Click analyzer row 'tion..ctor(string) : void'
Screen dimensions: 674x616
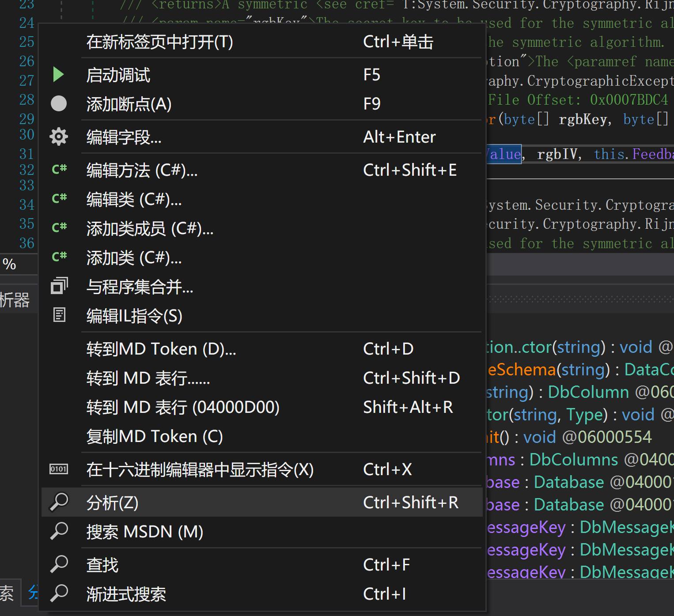click(x=580, y=347)
